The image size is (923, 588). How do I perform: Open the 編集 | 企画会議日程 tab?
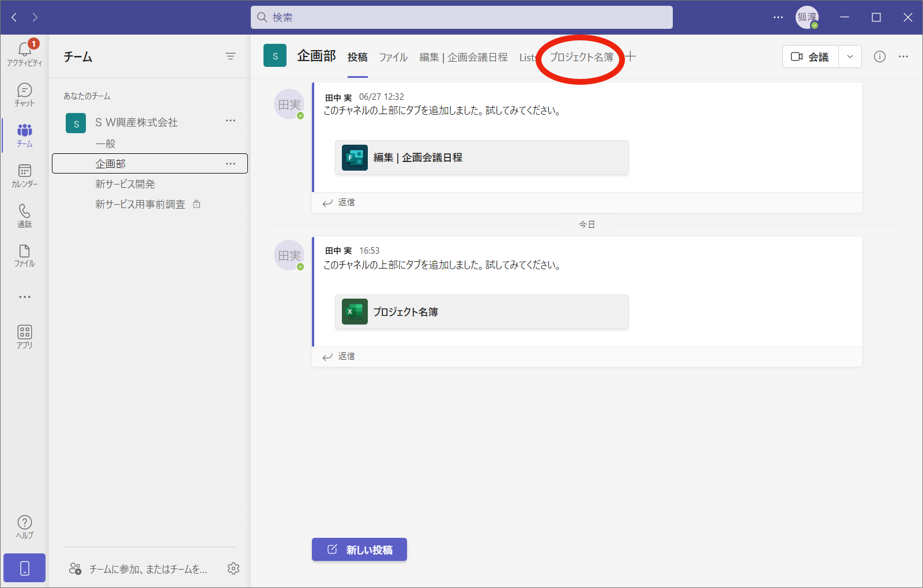coord(464,57)
